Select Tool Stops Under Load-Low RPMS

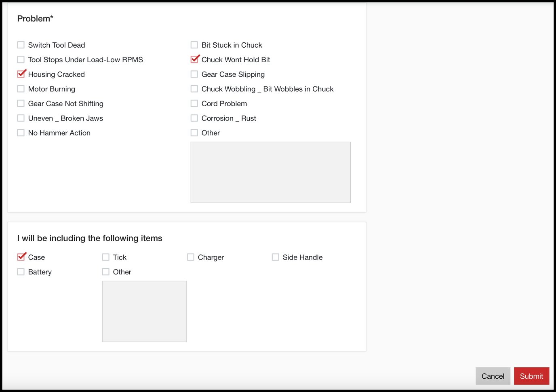(x=21, y=59)
